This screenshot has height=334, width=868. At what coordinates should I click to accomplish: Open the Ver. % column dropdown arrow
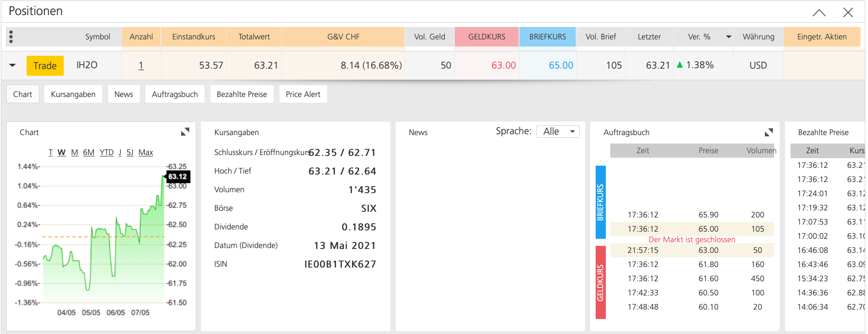coord(728,37)
